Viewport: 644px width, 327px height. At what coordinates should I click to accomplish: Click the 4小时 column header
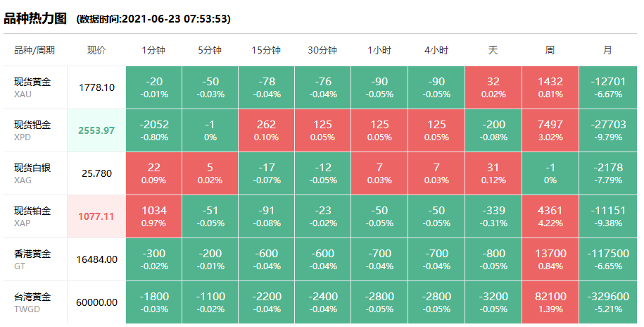(x=436, y=51)
